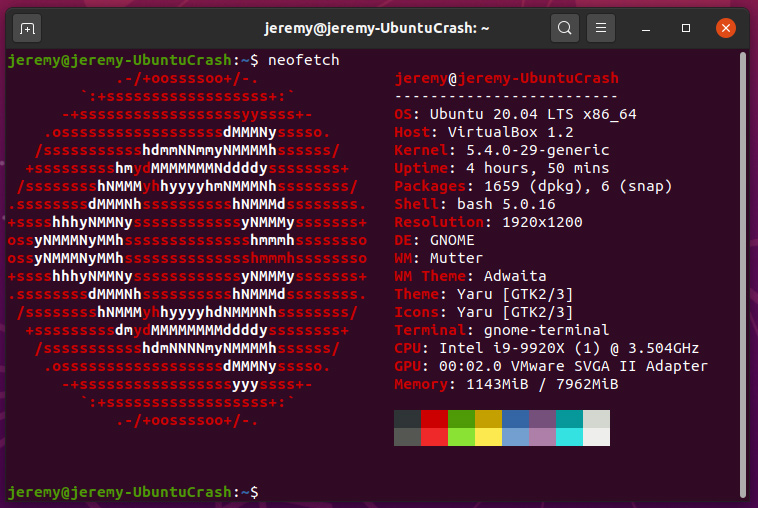758x508 pixels.
Task: Click the empty bottom shell prompt
Action: 133,492
